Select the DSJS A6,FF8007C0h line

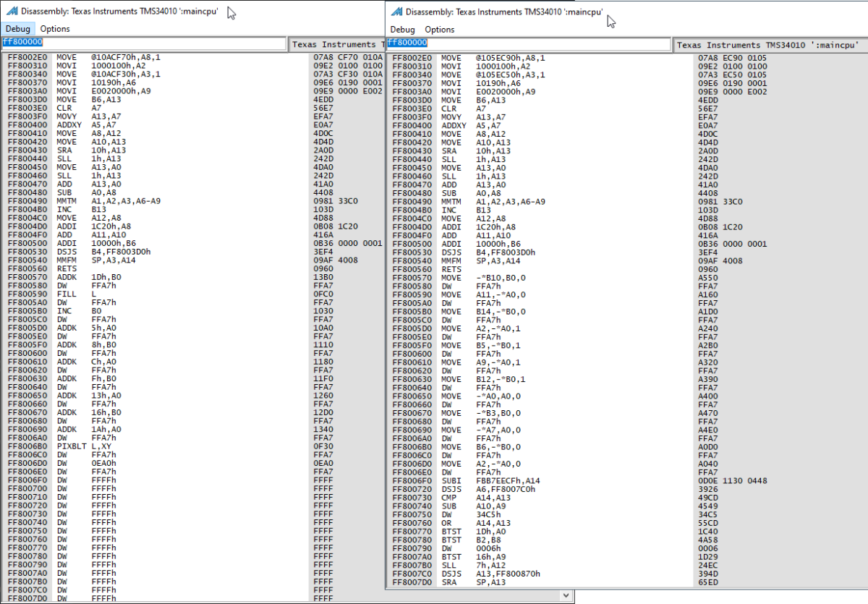pyautogui.click(x=491, y=490)
